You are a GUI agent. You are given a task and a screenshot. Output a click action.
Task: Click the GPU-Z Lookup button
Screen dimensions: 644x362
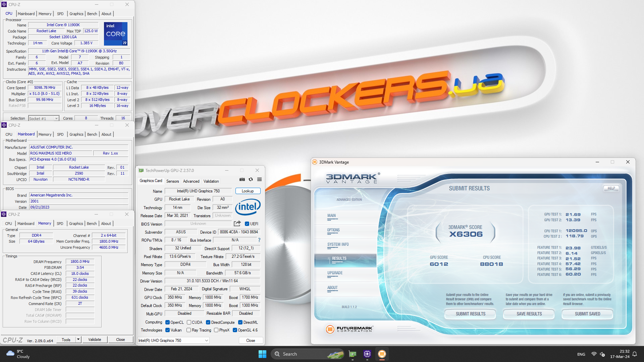click(248, 191)
